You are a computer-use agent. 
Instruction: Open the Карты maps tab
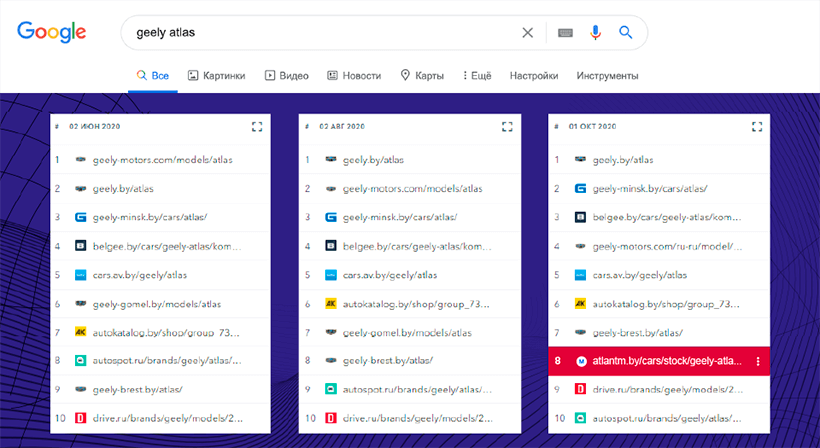(422, 76)
